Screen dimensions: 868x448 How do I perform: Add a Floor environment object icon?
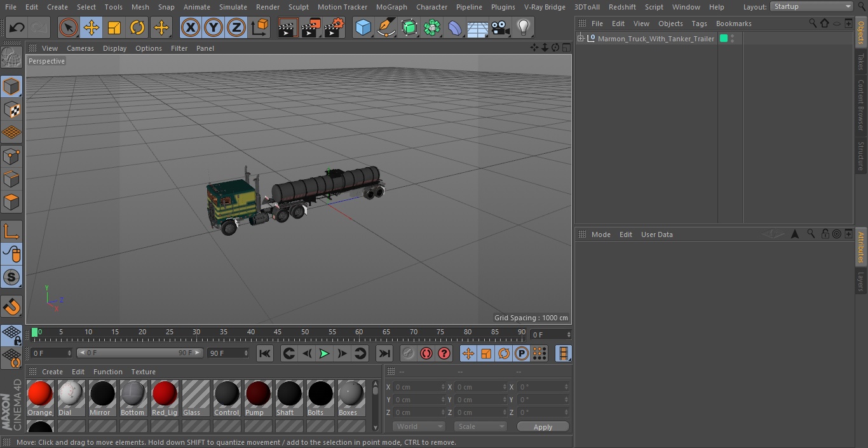[x=478, y=27]
